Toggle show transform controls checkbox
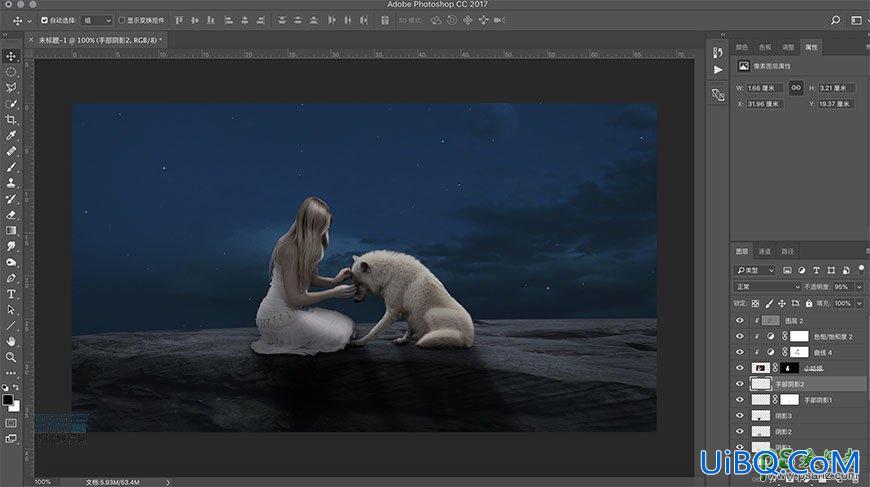This screenshot has height=487, width=870. click(x=122, y=21)
